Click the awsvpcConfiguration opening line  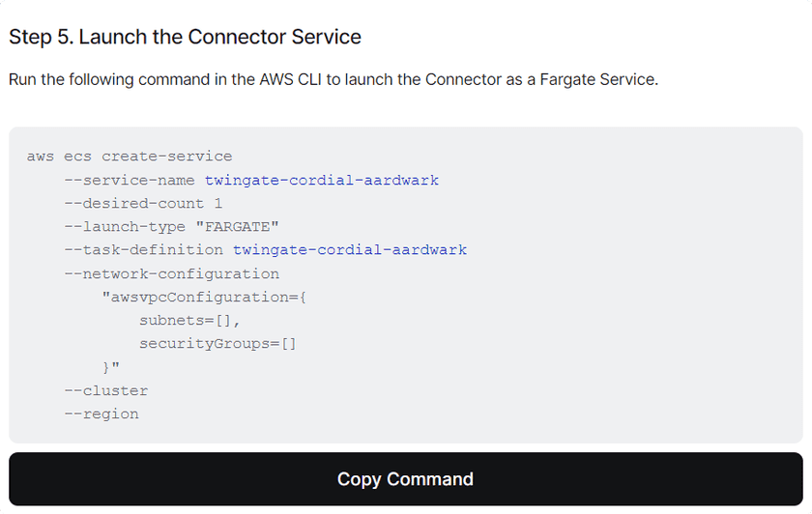[x=204, y=297]
